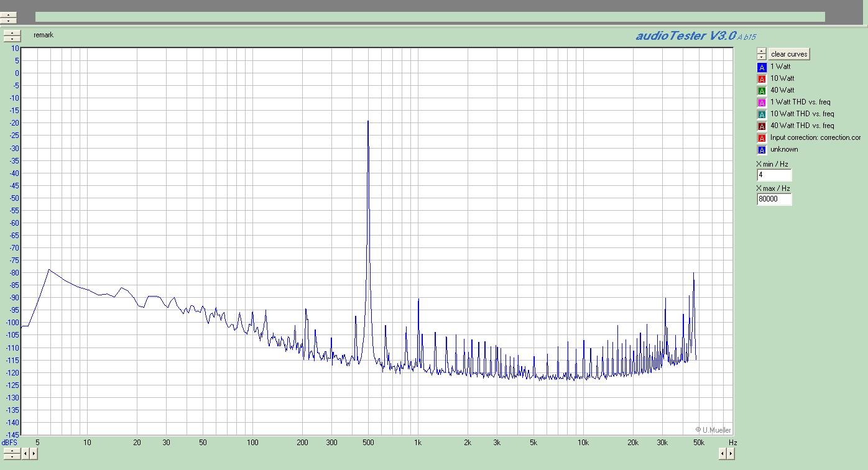The image size is (868, 470).
Task: Click '1 Watt THD vs. freq' label
Action: tap(800, 102)
